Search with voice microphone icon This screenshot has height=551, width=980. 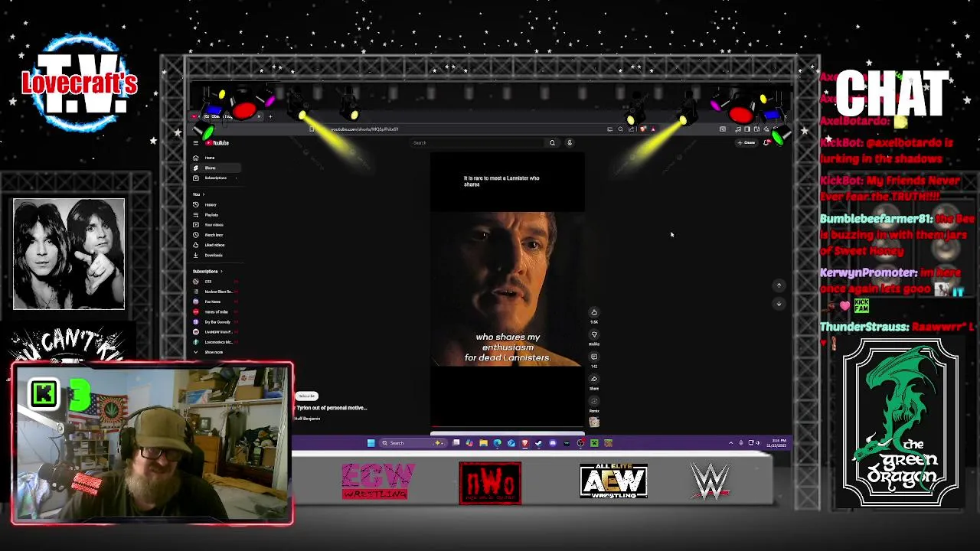[570, 142]
